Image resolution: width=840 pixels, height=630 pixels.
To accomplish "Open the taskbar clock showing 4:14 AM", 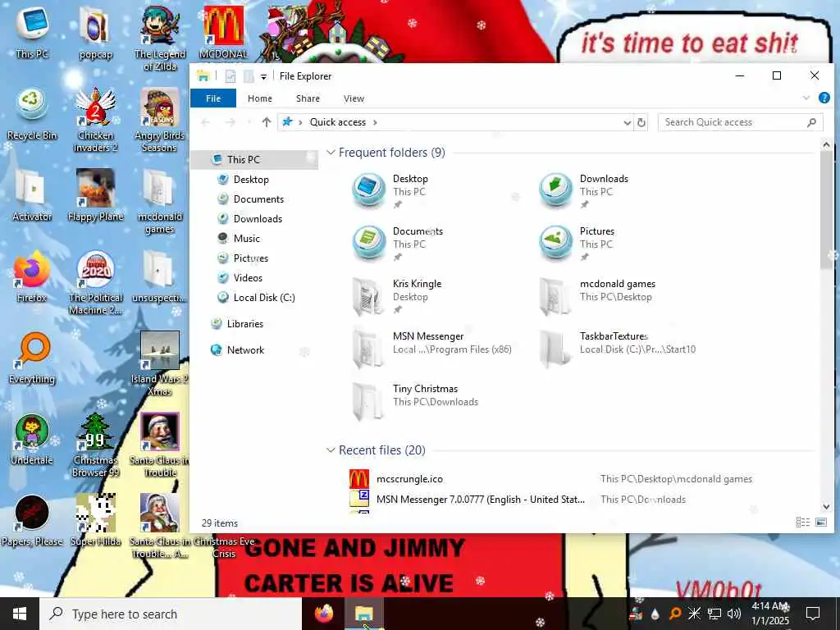I will [770, 614].
